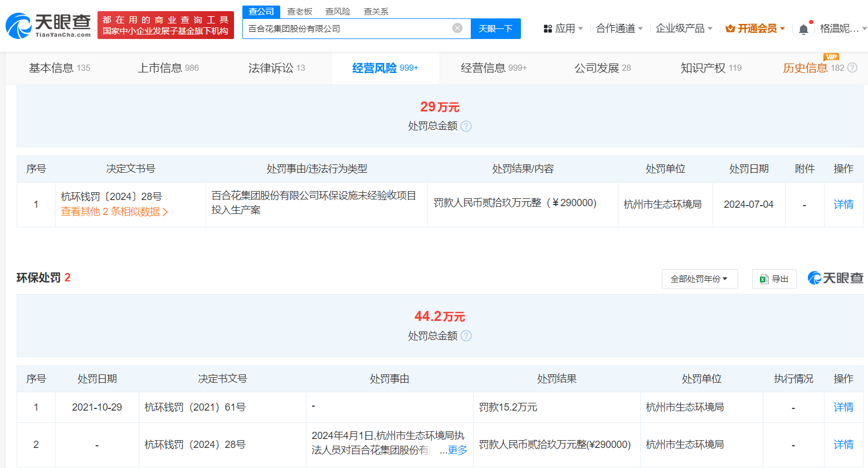Open 详情 for 环保处罚 row 2
The width and height of the screenshot is (868, 468).
pyautogui.click(x=843, y=445)
